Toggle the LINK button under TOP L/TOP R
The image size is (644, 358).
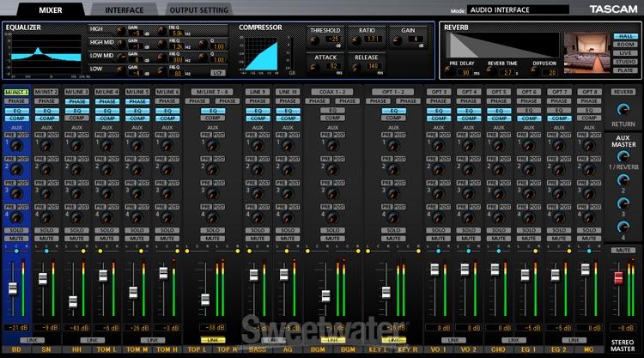213,340
